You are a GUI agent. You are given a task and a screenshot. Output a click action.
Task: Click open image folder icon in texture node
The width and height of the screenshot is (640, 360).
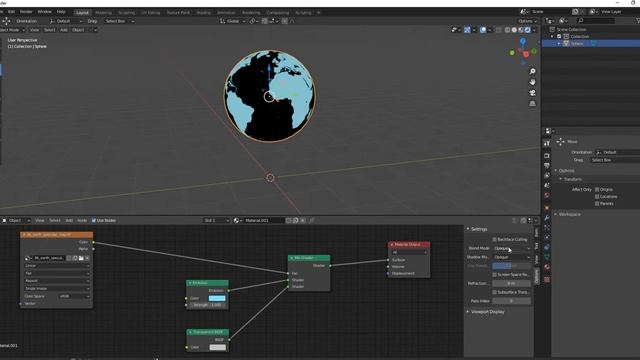[x=81, y=258]
